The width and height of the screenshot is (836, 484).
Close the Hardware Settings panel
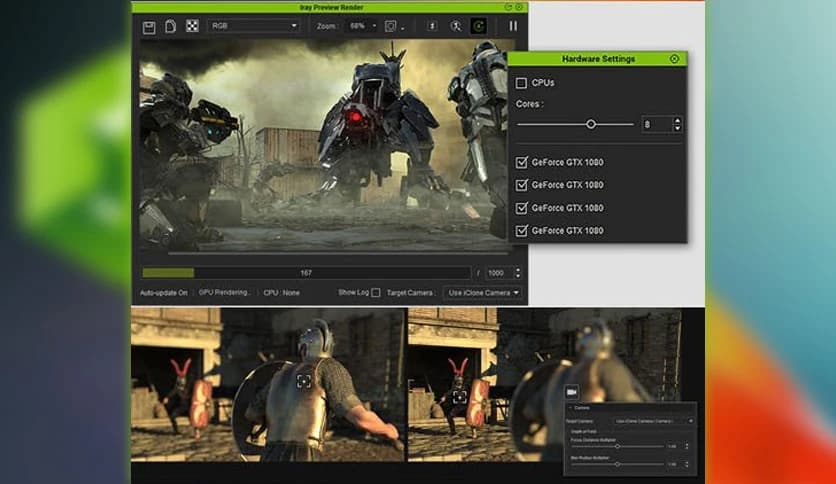674,59
